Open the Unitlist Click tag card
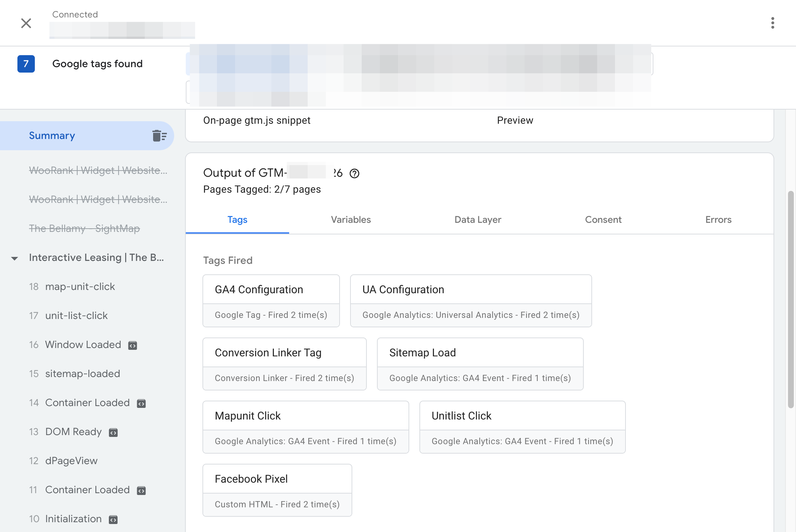The width and height of the screenshot is (796, 532). pyautogui.click(x=522, y=427)
